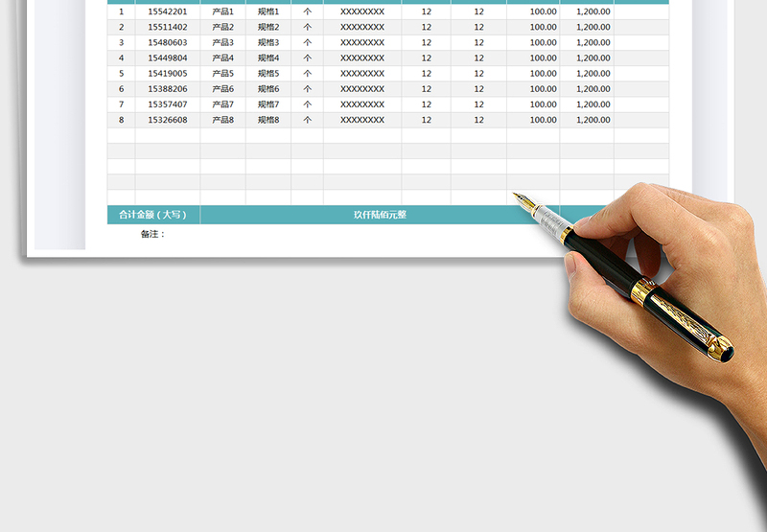Click code cell 15480603
The width and height of the screenshot is (767, 532).
click(x=168, y=42)
